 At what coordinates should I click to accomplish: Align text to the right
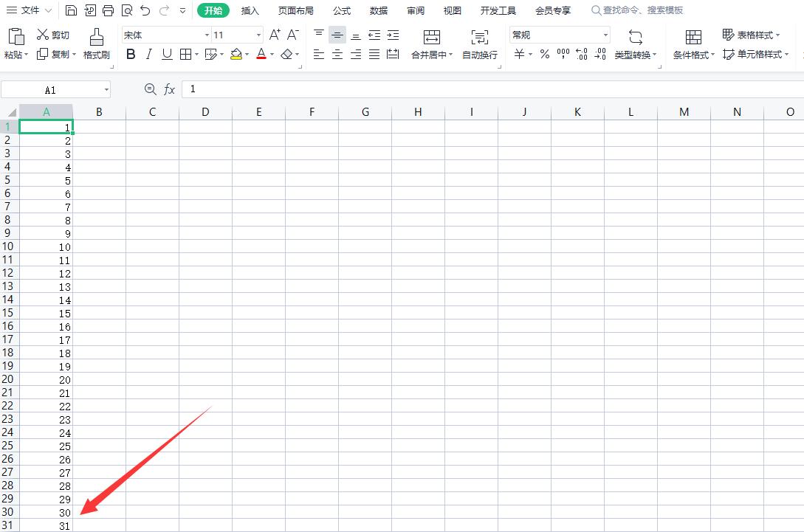356,54
